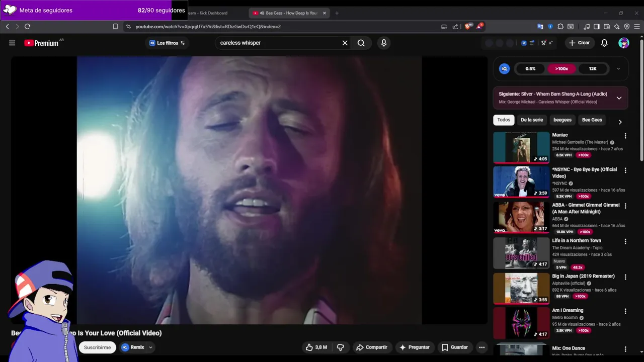The image size is (644, 362).
Task: Open Brave VPN shield icon
Action: point(627,27)
